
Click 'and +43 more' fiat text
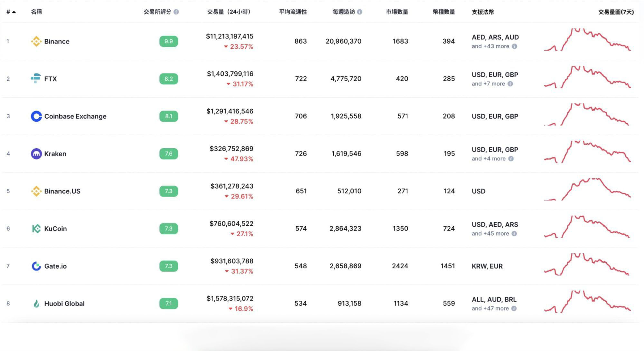(490, 46)
